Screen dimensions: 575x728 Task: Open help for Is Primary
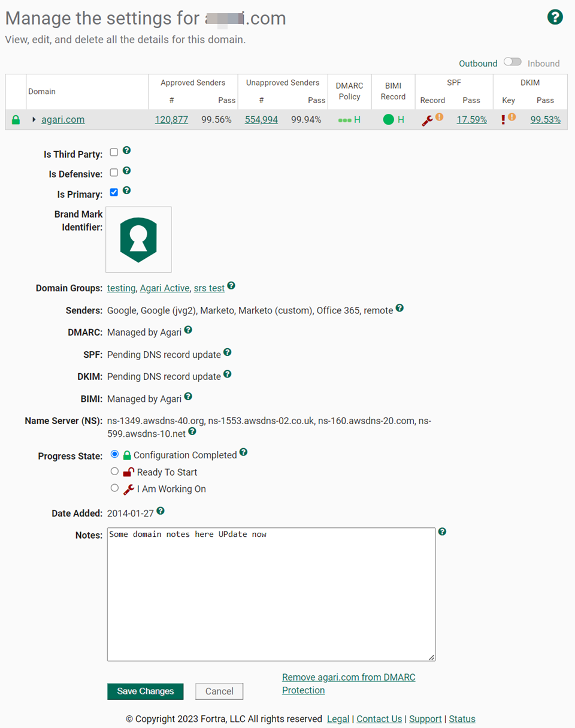click(126, 191)
